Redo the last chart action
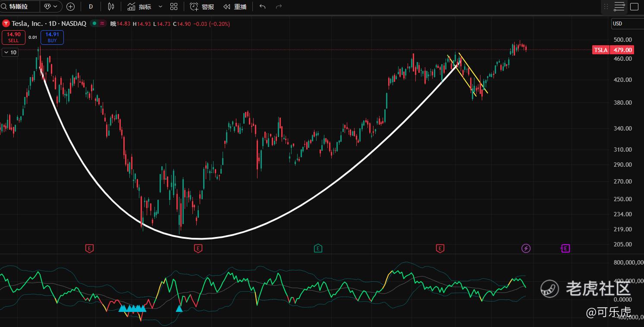This screenshot has height=327, width=644. (279, 6)
